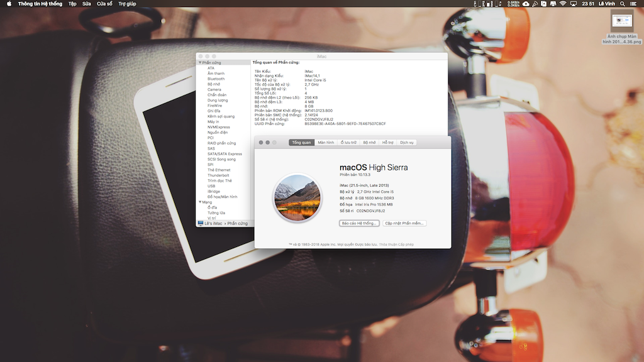Viewport: 644px width, 362px height.
Task: Switch to the Màn hình tab
Action: click(x=326, y=143)
